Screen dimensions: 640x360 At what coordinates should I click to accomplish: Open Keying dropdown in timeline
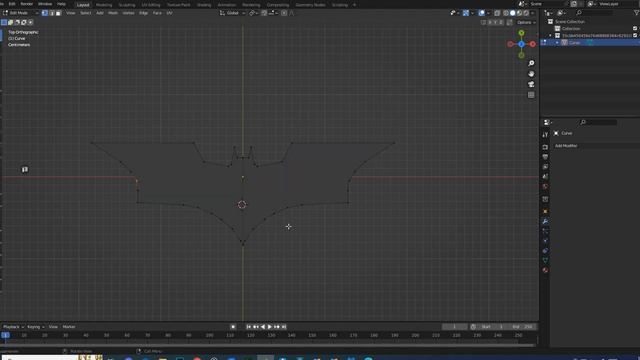coord(36,327)
